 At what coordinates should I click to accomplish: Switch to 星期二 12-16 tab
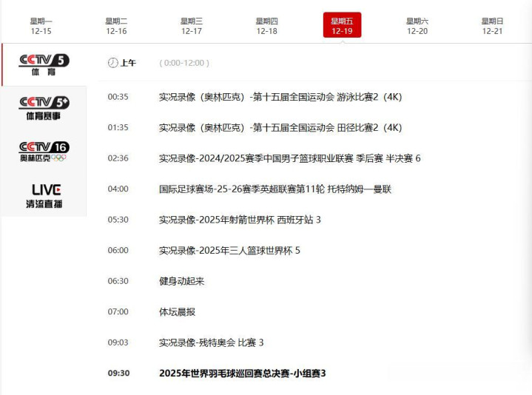click(116, 26)
